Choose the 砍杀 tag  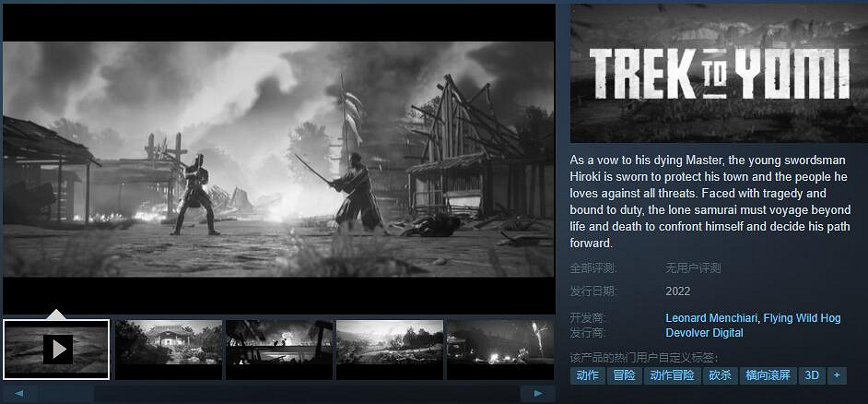coord(720,375)
